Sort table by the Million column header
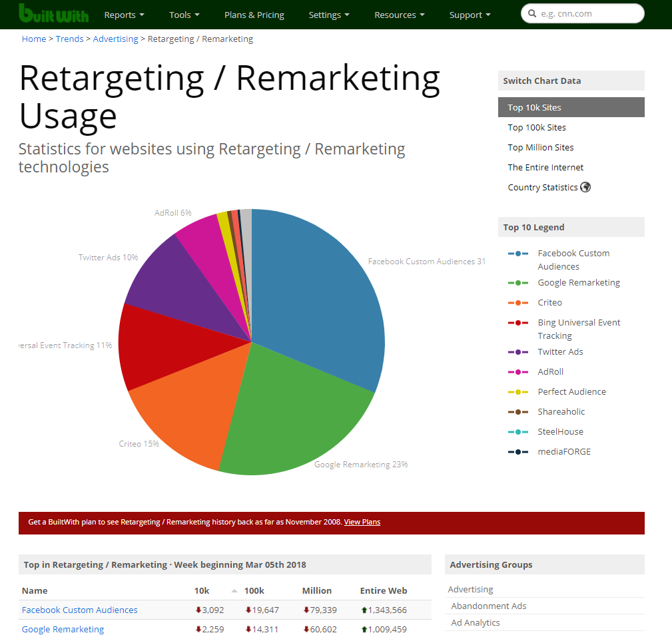Screen dimensions: 672x635 (x=317, y=590)
